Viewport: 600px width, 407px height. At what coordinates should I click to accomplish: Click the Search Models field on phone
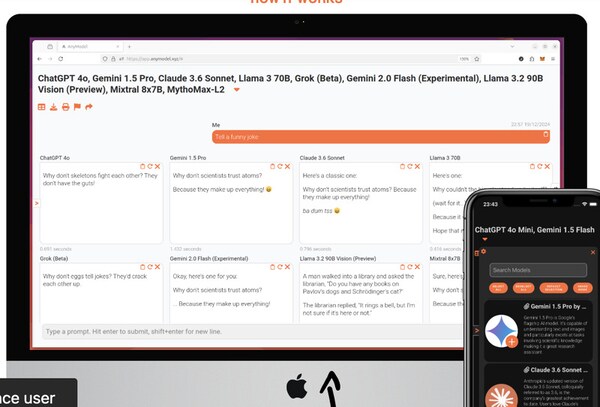tap(538, 269)
